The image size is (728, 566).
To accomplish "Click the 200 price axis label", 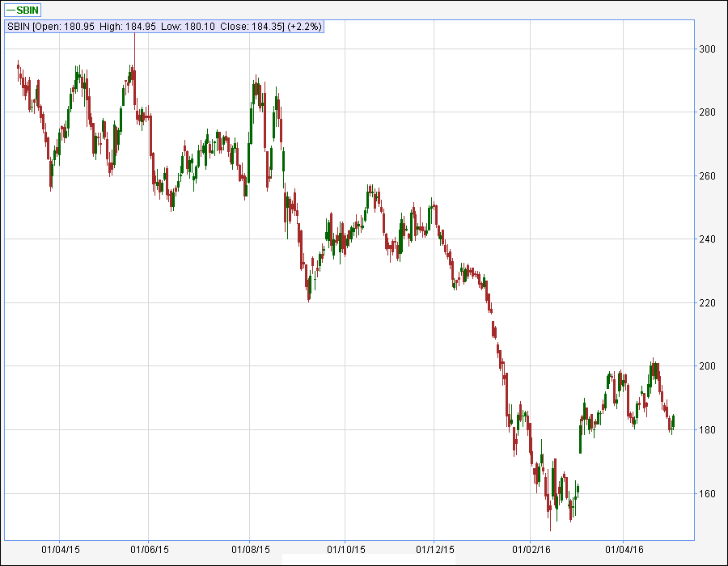I will coord(708,366).
